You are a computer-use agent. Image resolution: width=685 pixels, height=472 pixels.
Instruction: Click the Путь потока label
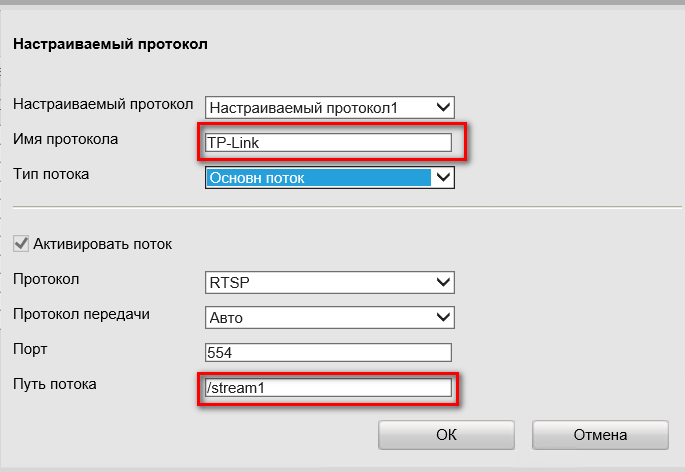tap(54, 384)
